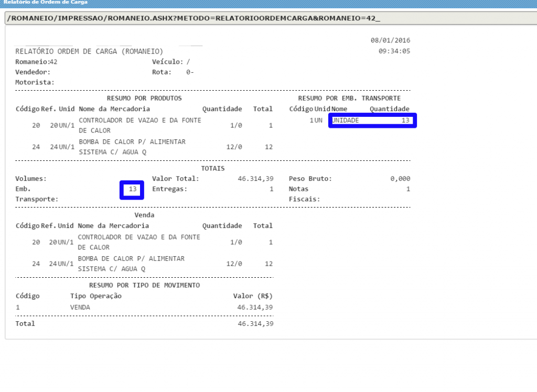Click the Valor Total amount 46.314,39
The width and height of the screenshot is (537, 392).
(255, 178)
